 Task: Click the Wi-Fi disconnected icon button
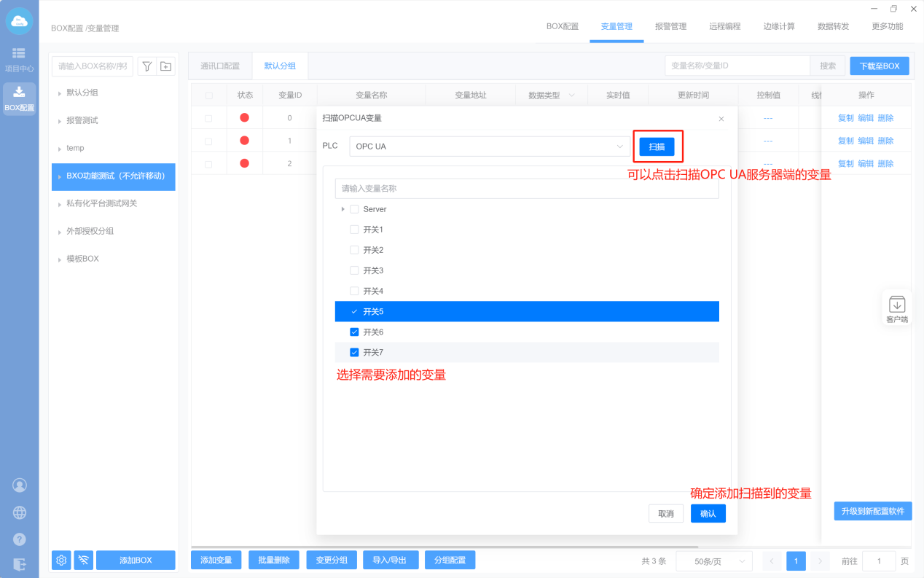click(x=84, y=560)
